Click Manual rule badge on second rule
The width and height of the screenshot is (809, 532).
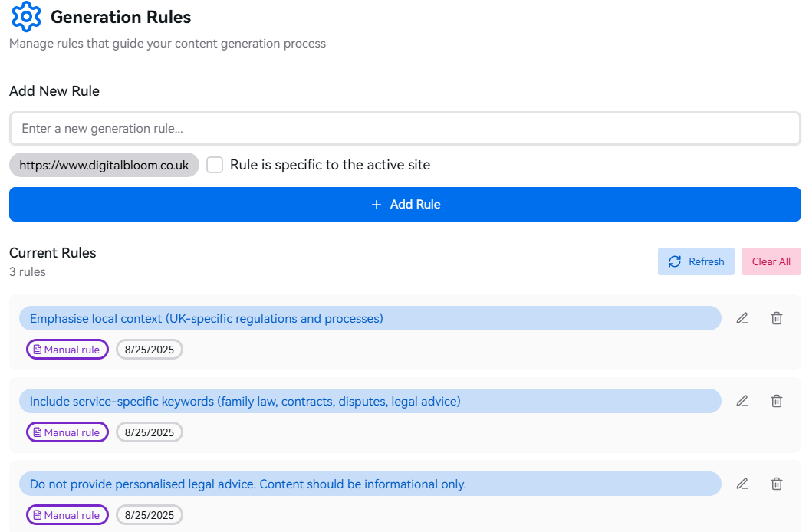tap(67, 432)
